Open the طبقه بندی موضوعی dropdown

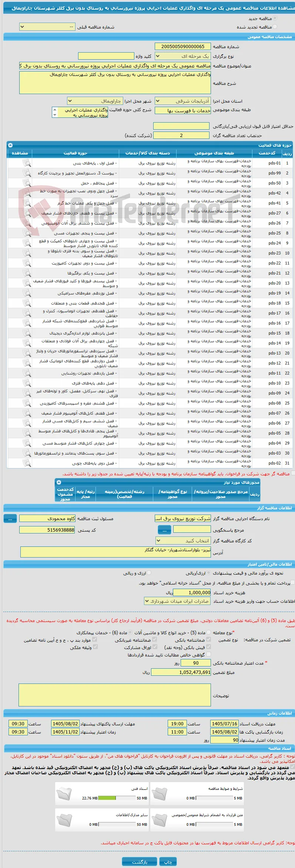(x=183, y=110)
